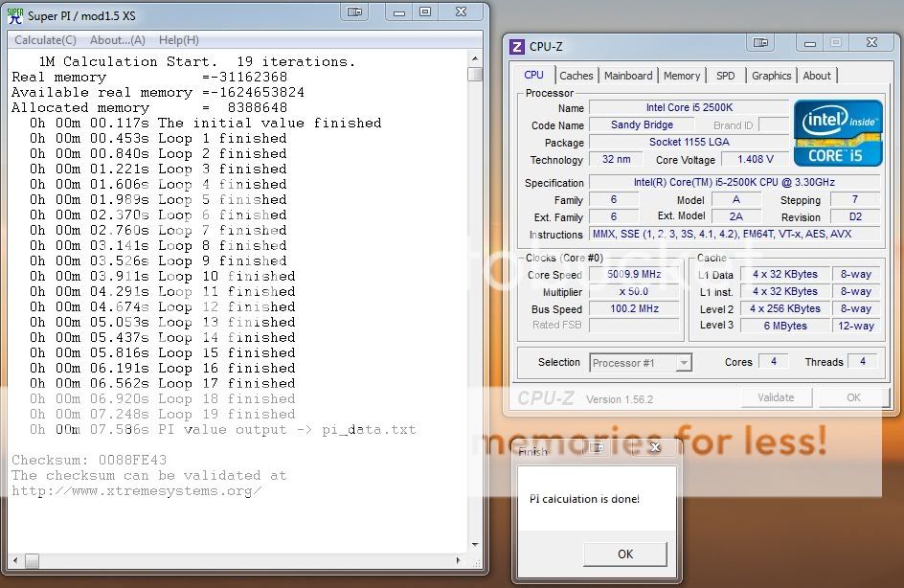Image resolution: width=904 pixels, height=588 pixels.
Task: Click the Ext. Model value 2A
Action: (736, 216)
